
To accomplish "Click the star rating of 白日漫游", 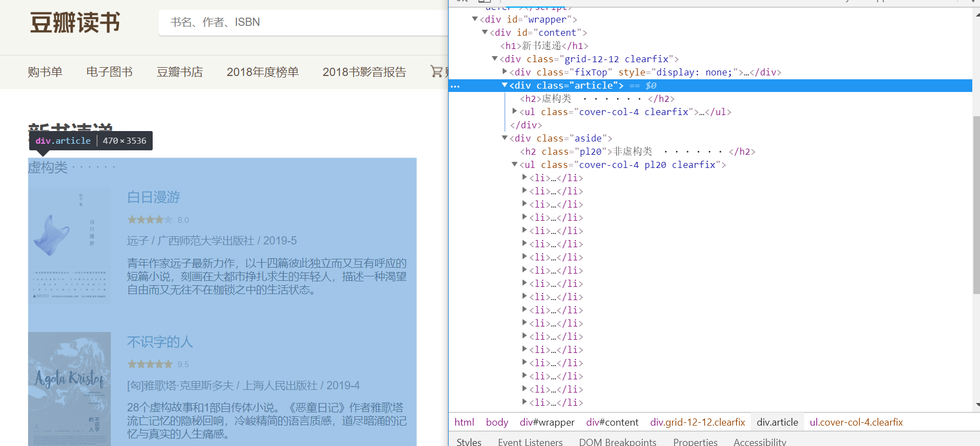I will pos(150,220).
